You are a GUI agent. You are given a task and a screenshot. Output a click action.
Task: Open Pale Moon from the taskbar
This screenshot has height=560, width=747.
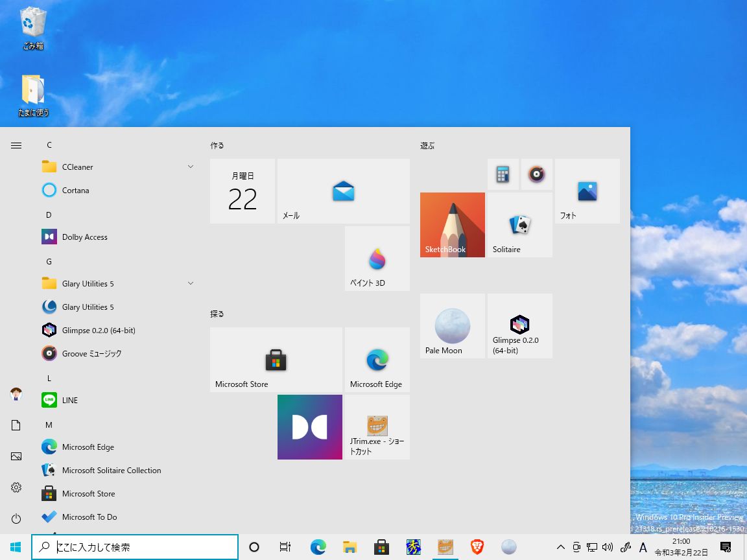pyautogui.click(x=509, y=547)
